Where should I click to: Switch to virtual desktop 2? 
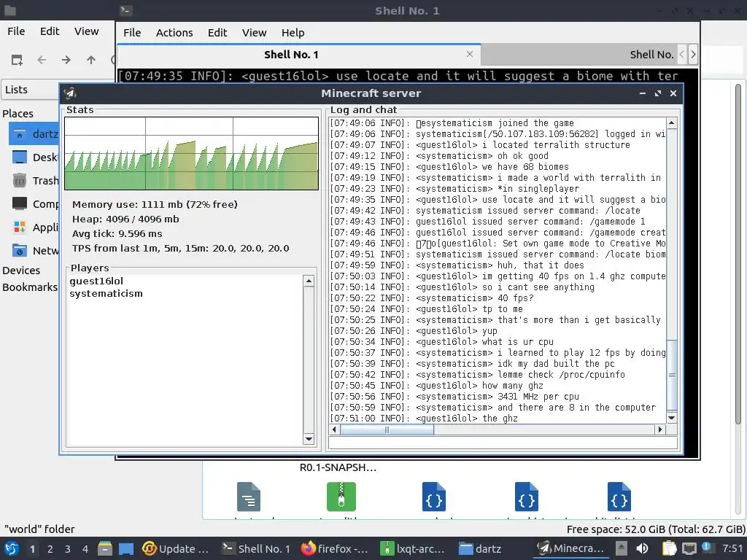click(x=50, y=548)
